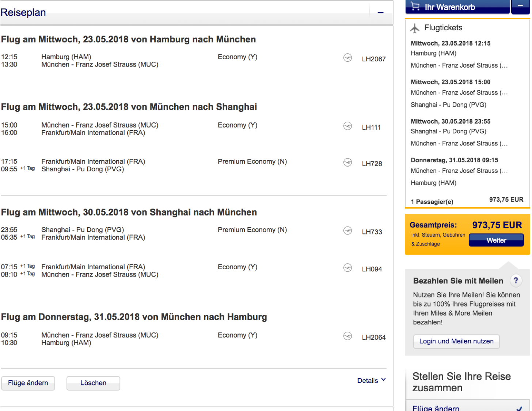Click Stellen Sie Ihre Reise zusammen heading
Viewport: 532px width, 411px height.
click(x=462, y=382)
